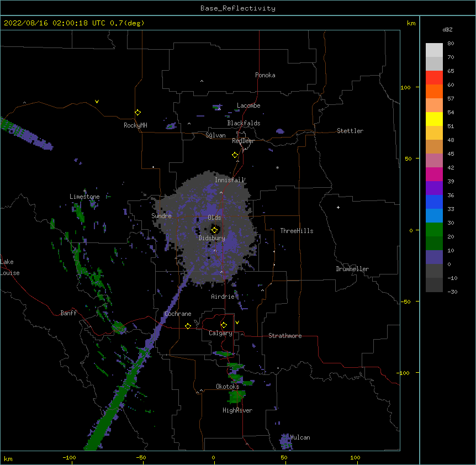Screen dimensions: 476x465
Task: Click the Blackfalds city label
Action: click(244, 123)
